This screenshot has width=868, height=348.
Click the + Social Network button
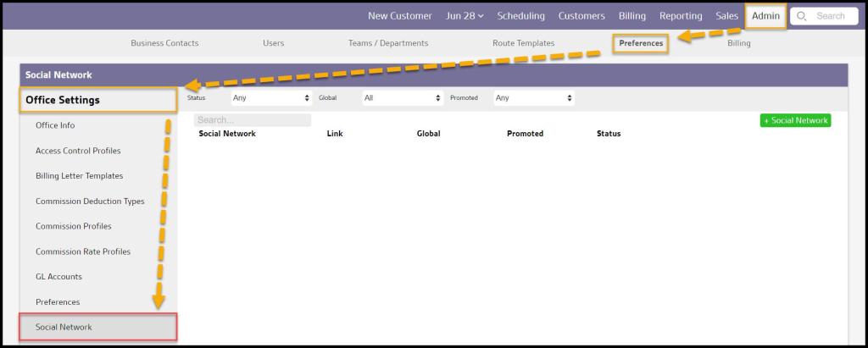click(795, 120)
